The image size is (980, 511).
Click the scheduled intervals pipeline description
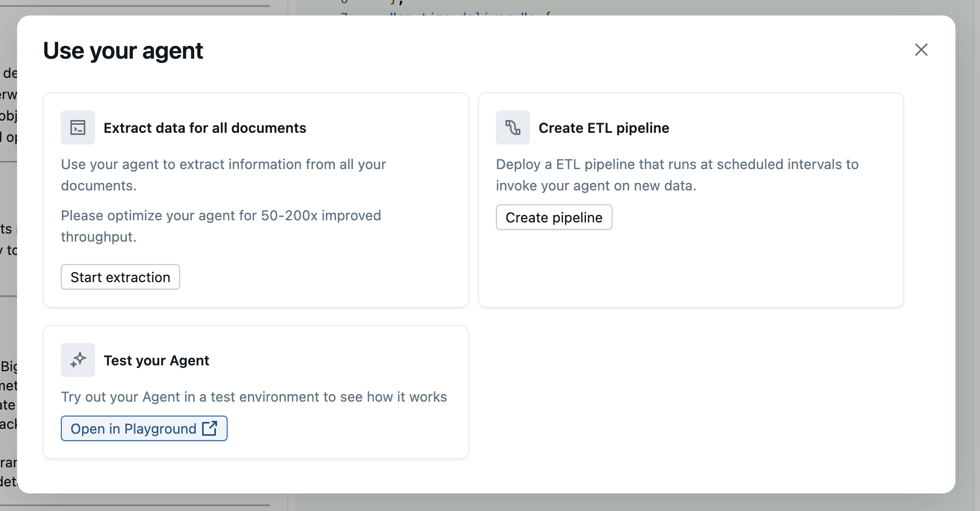[x=677, y=174]
